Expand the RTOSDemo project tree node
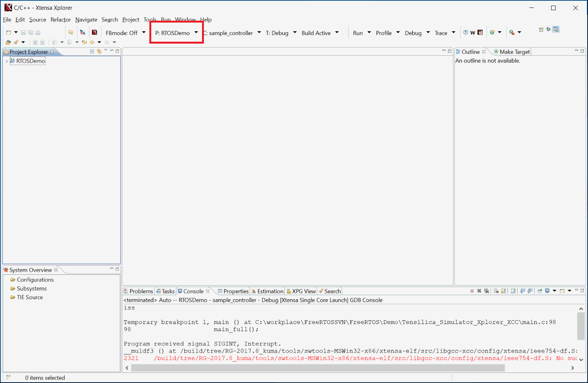 [x=6, y=61]
